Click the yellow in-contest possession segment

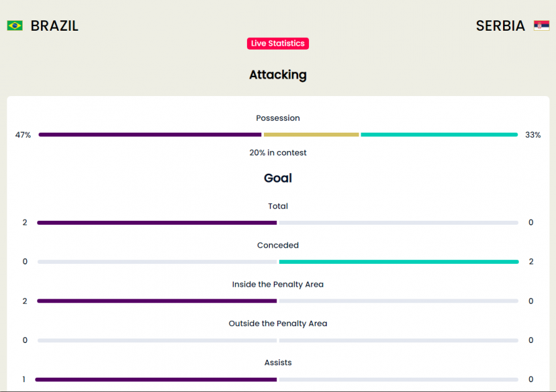pyautogui.click(x=312, y=135)
